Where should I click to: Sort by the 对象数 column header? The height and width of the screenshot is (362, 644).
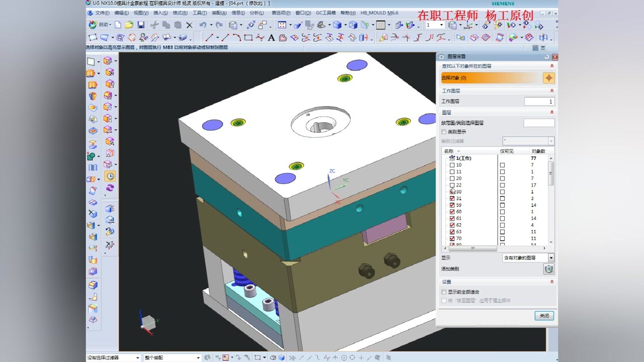pyautogui.click(x=538, y=151)
